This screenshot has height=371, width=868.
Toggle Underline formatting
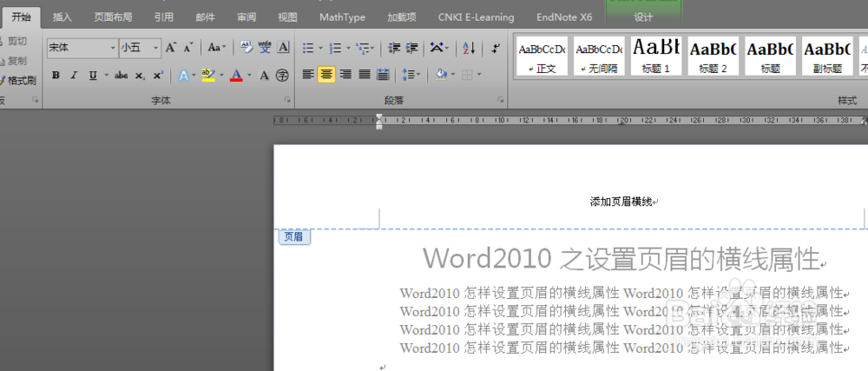[92, 76]
